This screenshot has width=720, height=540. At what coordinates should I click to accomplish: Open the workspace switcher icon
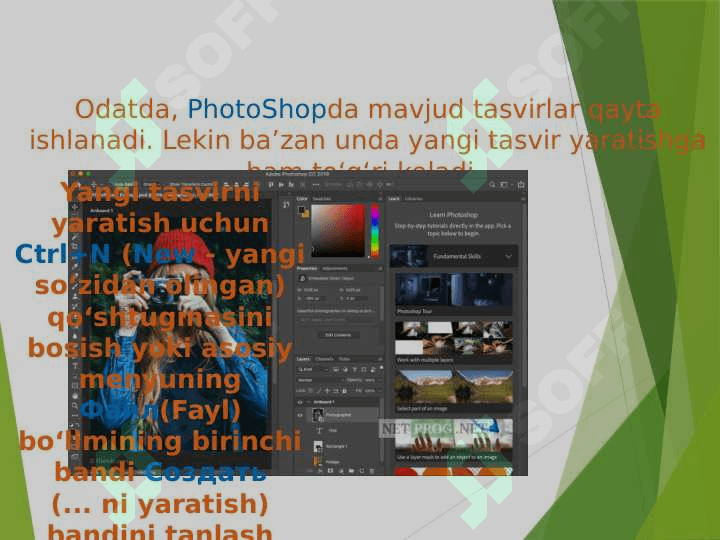[x=505, y=185]
